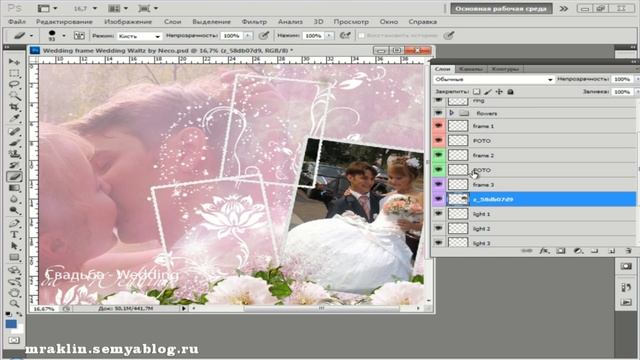This screenshot has width=640, height=360.
Task: Select the 3D Camera Orbit tool
Action: [x=14, y=282]
